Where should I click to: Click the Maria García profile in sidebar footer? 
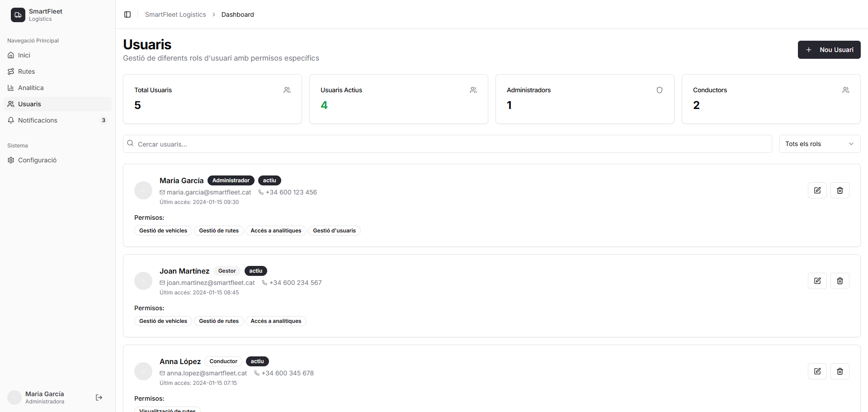(45, 398)
